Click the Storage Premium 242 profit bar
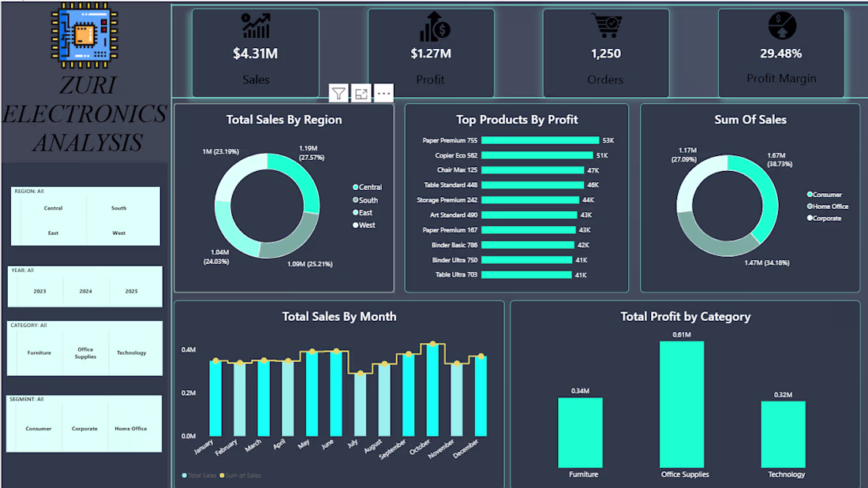Image resolution: width=868 pixels, height=488 pixels. coord(529,199)
